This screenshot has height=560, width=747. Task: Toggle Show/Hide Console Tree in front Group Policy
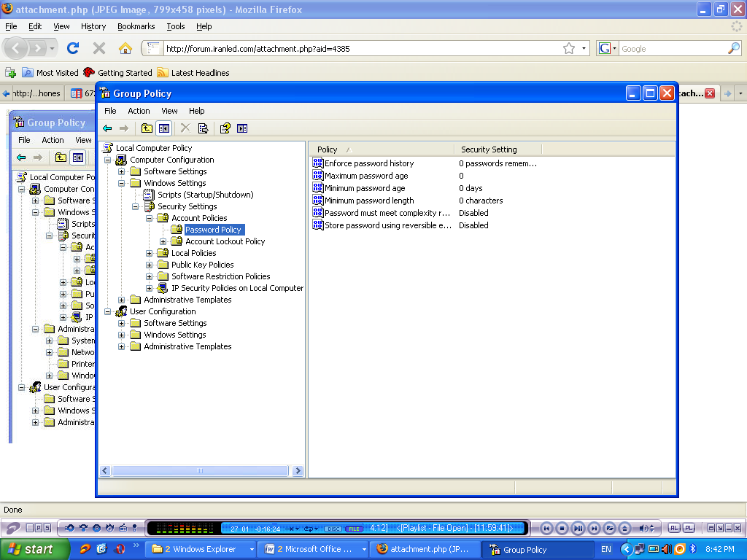point(164,128)
